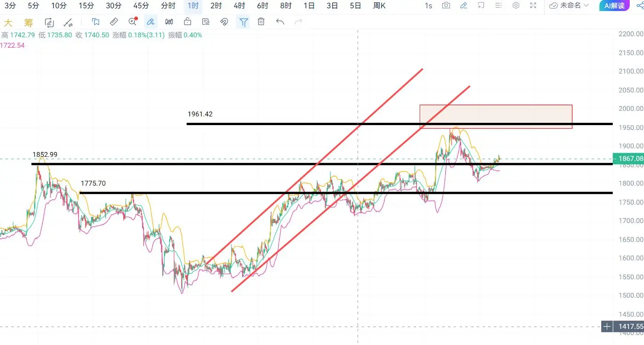
Task: Switch to the 4时 timeframe
Action: coord(239,6)
